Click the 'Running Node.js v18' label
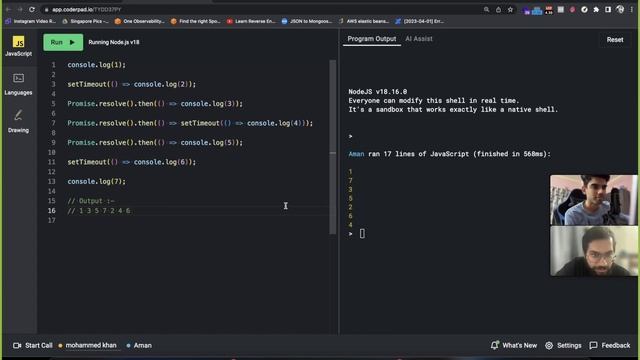Image resolution: width=640 pixels, height=360 pixels. point(114,42)
